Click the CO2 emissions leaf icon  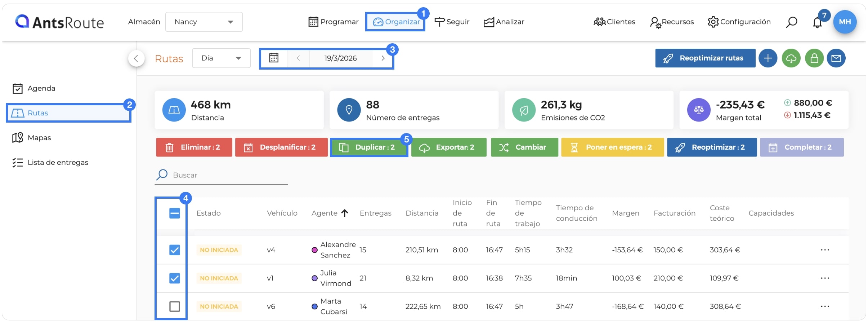(x=524, y=110)
